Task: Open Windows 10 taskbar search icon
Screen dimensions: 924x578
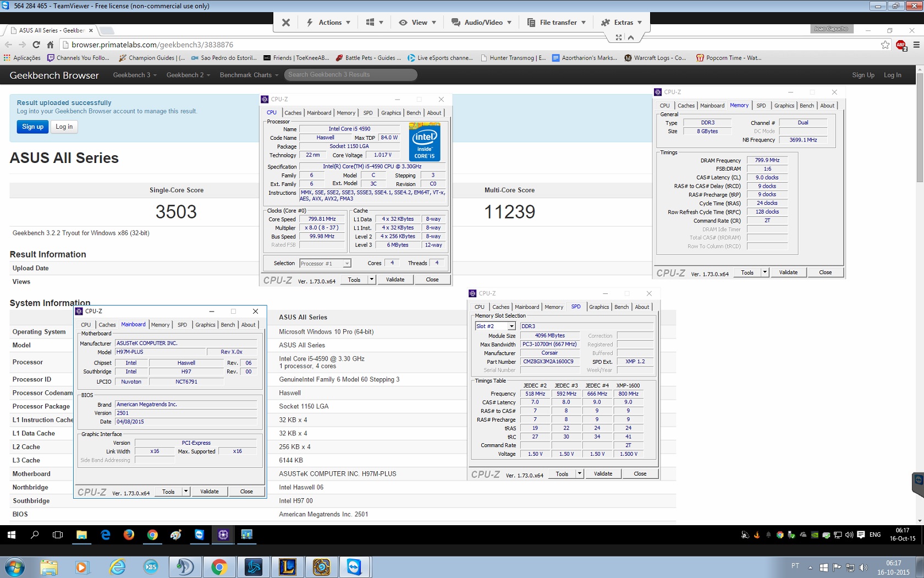Action: click(x=35, y=535)
